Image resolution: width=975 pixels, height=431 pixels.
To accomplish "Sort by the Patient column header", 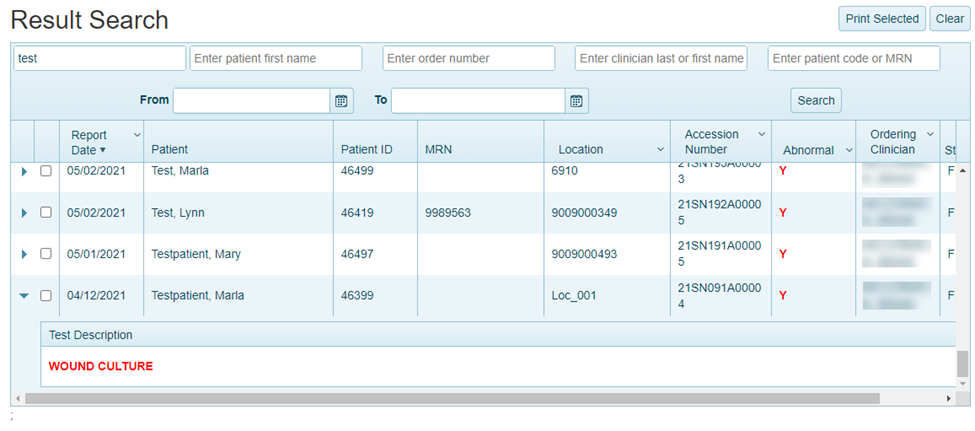I will pyautogui.click(x=170, y=150).
